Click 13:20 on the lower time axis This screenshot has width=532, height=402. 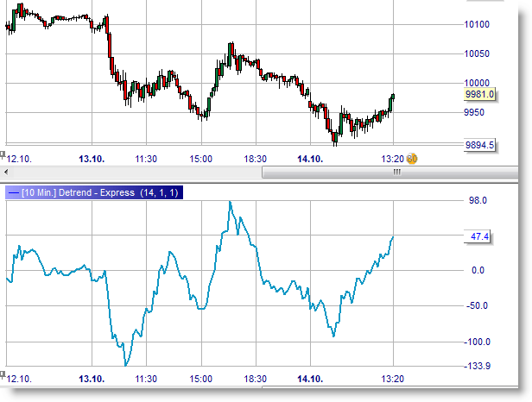point(393,379)
